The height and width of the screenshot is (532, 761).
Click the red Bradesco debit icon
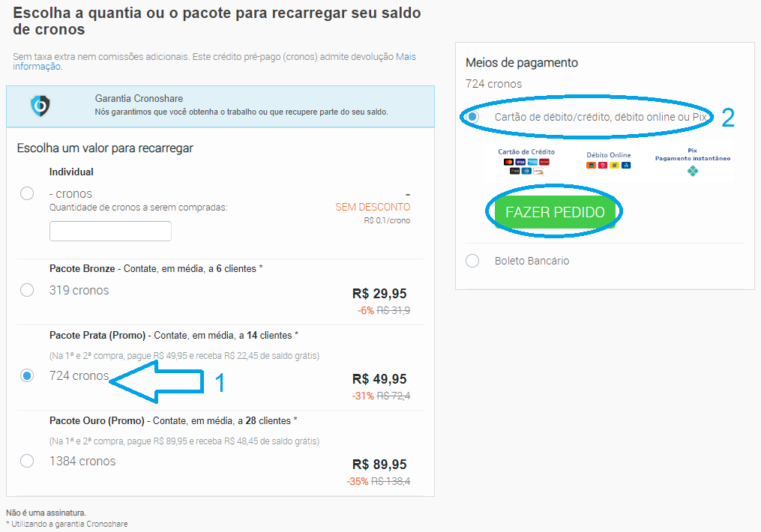pos(603,166)
